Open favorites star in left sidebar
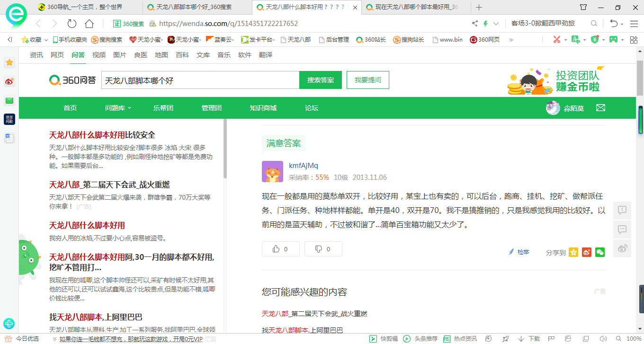The width and height of the screenshot is (644, 344). coord(9,62)
